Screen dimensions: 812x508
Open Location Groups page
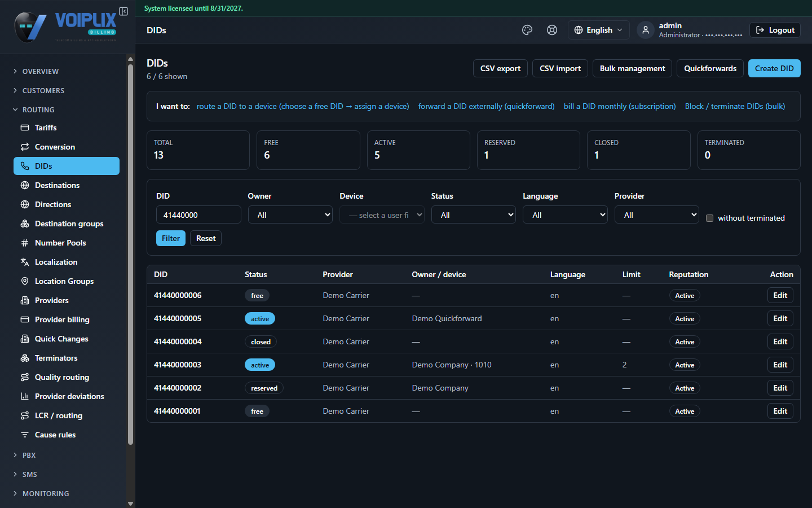tap(67, 281)
